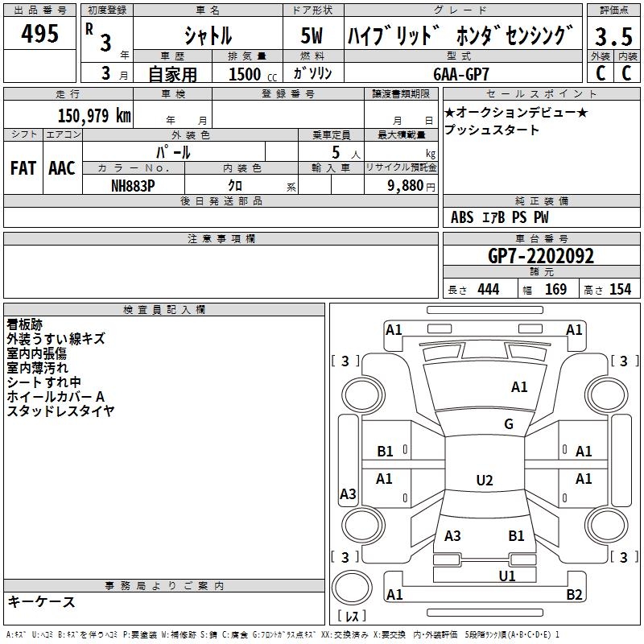This screenshot has width=644, height=644.
Task: Click the shift type FAT
Action: pos(23,168)
